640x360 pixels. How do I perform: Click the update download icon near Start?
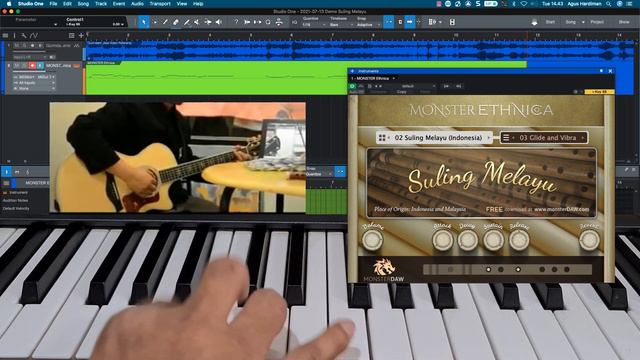534,22
